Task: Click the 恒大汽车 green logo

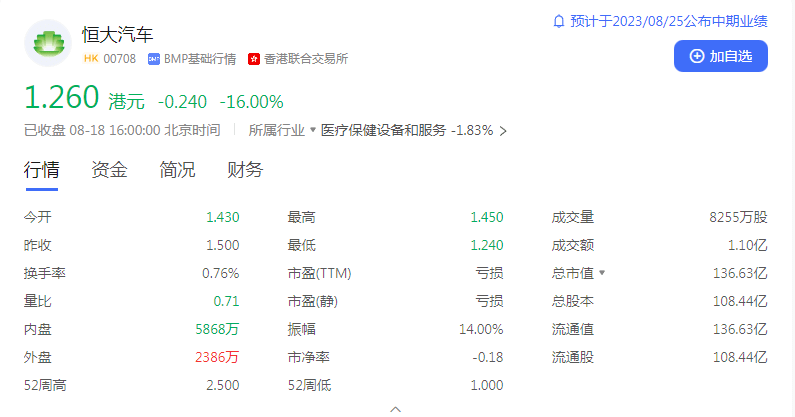Action: pos(48,43)
